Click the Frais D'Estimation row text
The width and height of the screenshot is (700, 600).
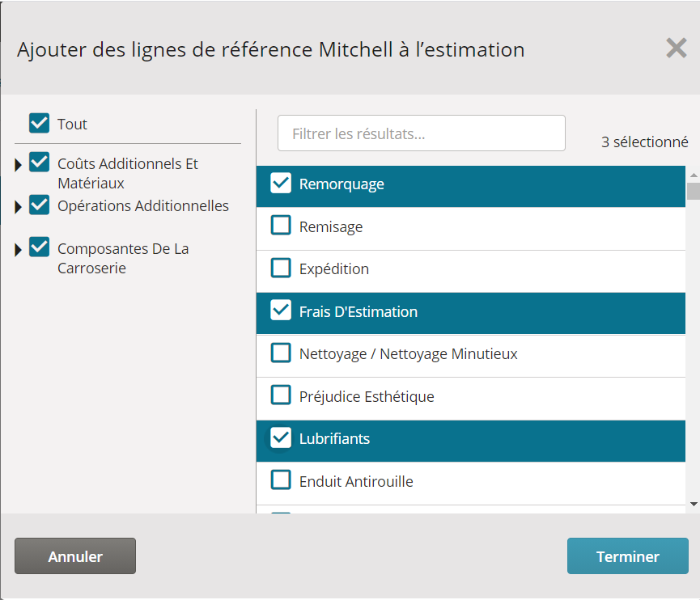point(358,312)
